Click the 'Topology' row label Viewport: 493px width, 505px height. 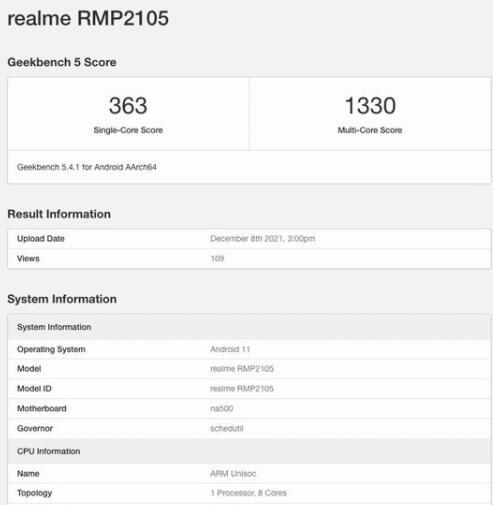[34, 493]
